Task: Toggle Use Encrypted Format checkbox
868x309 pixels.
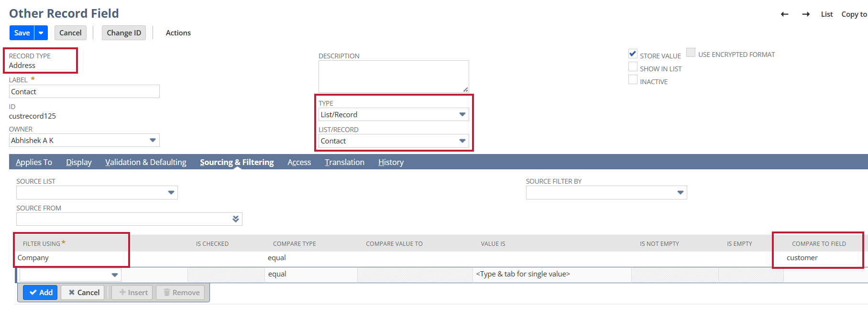Action: [x=691, y=53]
